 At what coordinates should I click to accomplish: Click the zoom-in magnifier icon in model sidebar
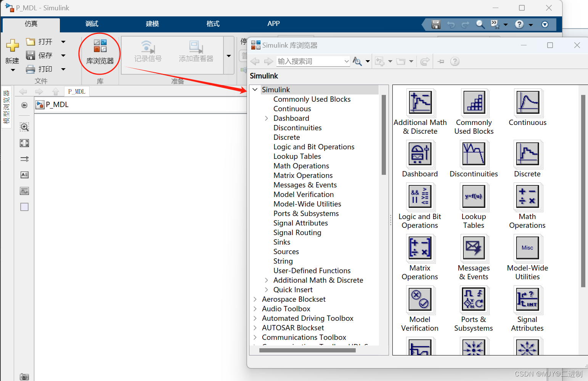pyautogui.click(x=24, y=127)
